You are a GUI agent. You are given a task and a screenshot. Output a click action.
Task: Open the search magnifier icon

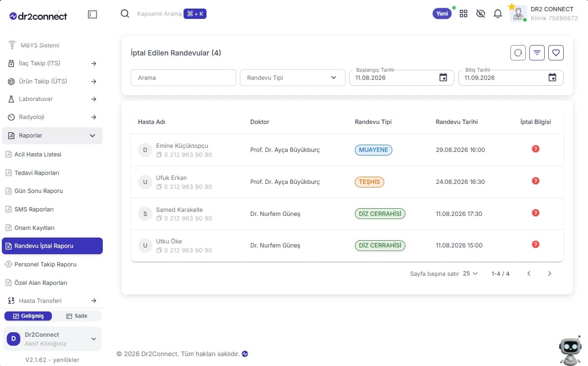click(x=125, y=14)
